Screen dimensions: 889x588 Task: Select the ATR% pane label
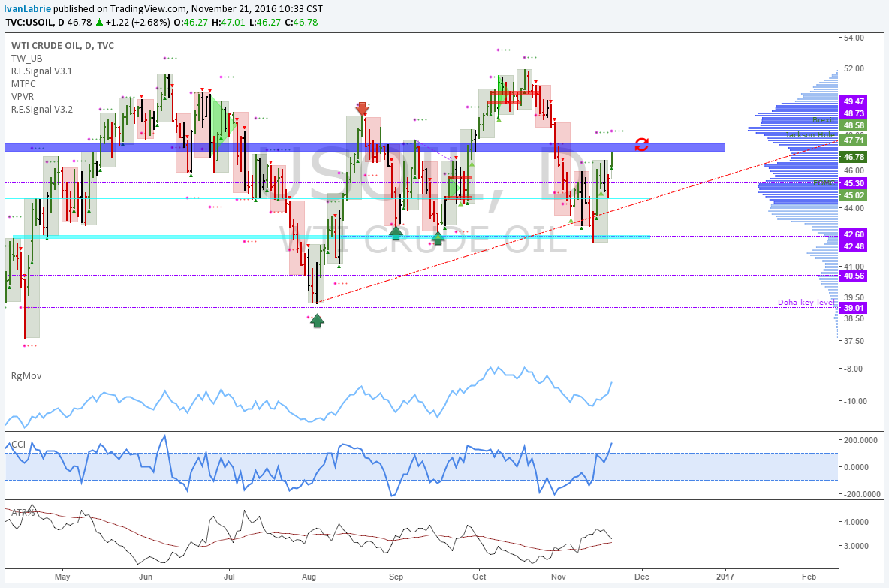tap(23, 513)
